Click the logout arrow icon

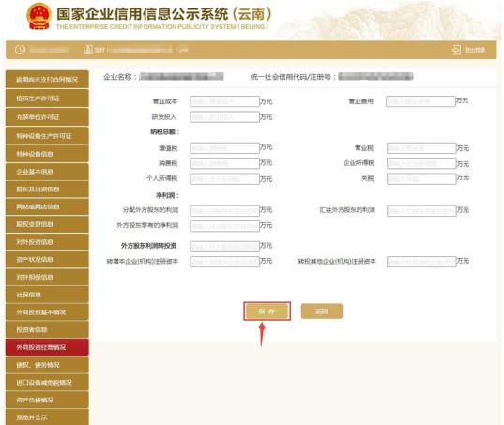coord(456,50)
